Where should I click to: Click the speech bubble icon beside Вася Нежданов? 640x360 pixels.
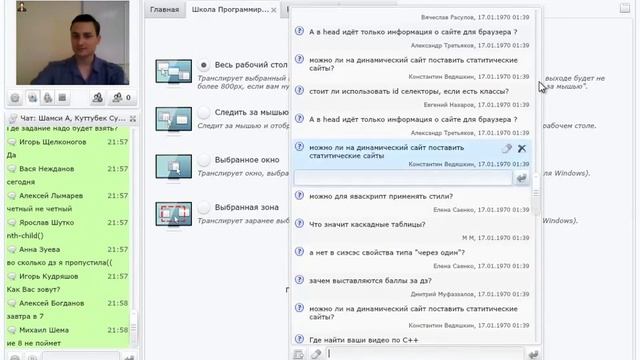tap(12, 169)
